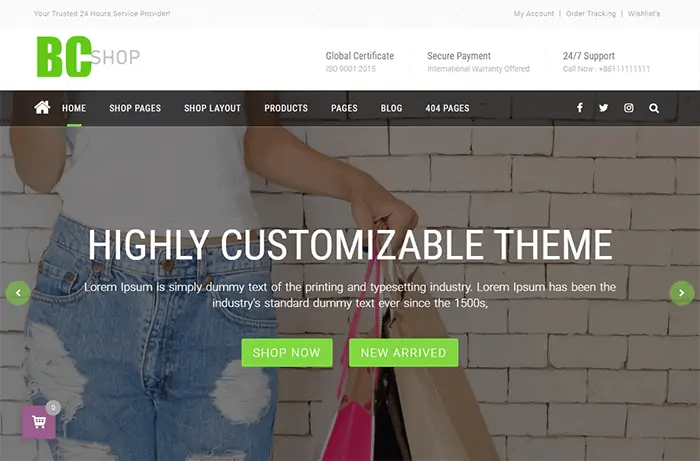Image resolution: width=700 pixels, height=461 pixels.
Task: Select the Home menu item
Action: (x=74, y=108)
